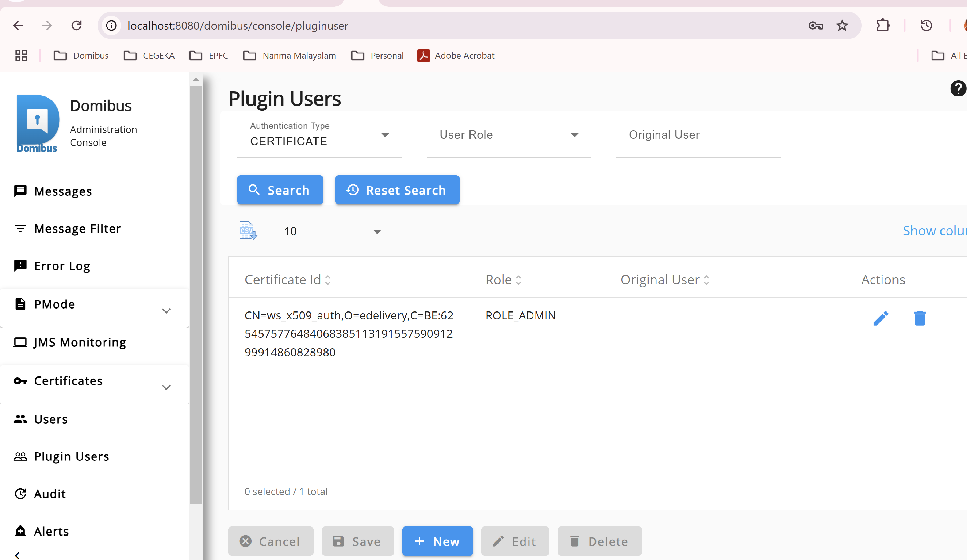Open the browser extensions puzzle icon

point(883,26)
